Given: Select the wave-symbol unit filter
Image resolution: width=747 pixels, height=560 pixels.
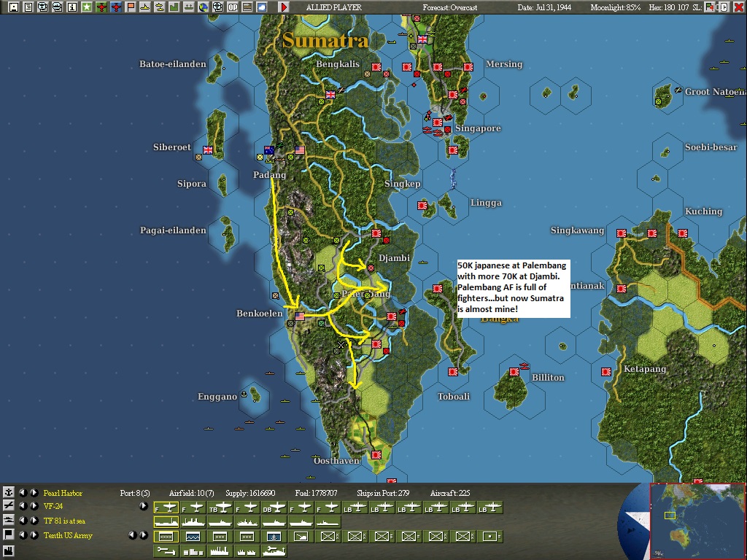Looking at the screenshot, I should 193,537.
